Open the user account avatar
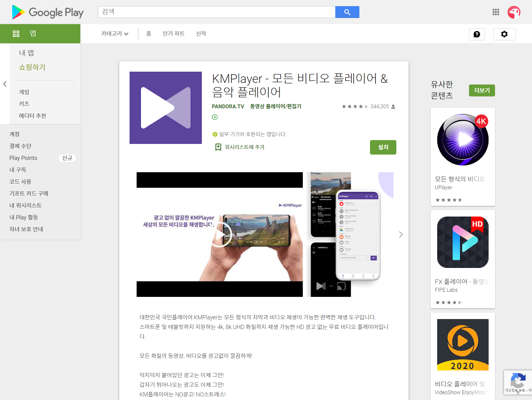This screenshot has height=400, width=532. (x=514, y=12)
